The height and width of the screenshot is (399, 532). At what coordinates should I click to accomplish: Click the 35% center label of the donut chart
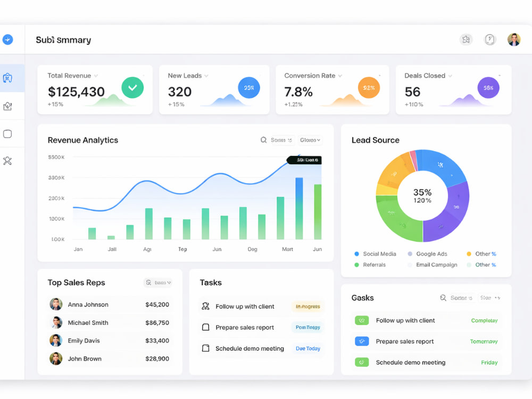422,193
